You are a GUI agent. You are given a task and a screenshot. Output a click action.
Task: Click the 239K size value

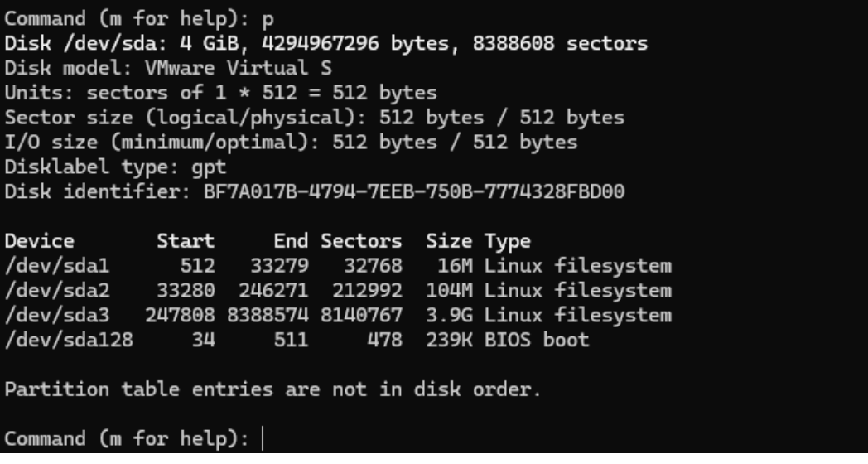coord(450,340)
